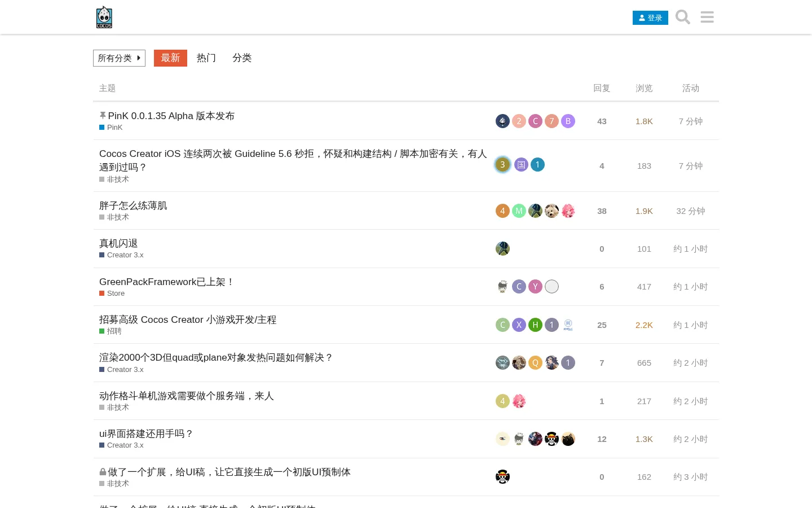Click the 'Q' avatar in 渲染2000个3D row
This screenshot has height=508, width=812.
pyautogui.click(x=535, y=362)
